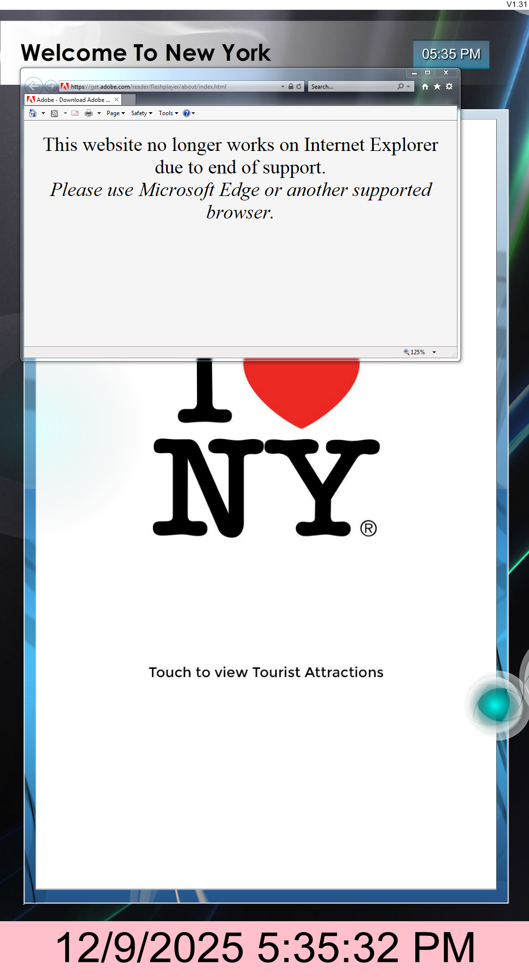Open the Safety menu
The height and width of the screenshot is (980, 529).
141,113
